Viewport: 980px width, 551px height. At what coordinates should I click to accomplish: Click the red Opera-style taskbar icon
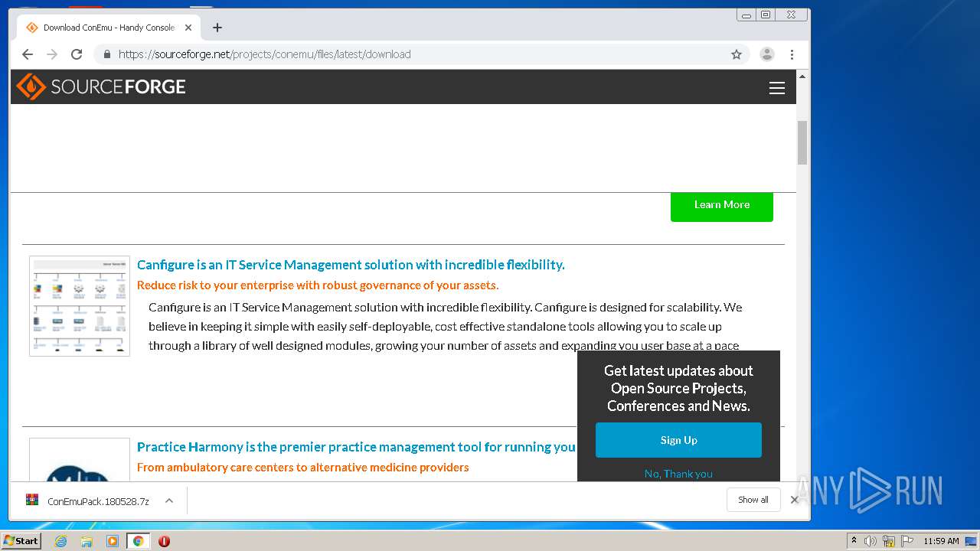click(x=164, y=541)
